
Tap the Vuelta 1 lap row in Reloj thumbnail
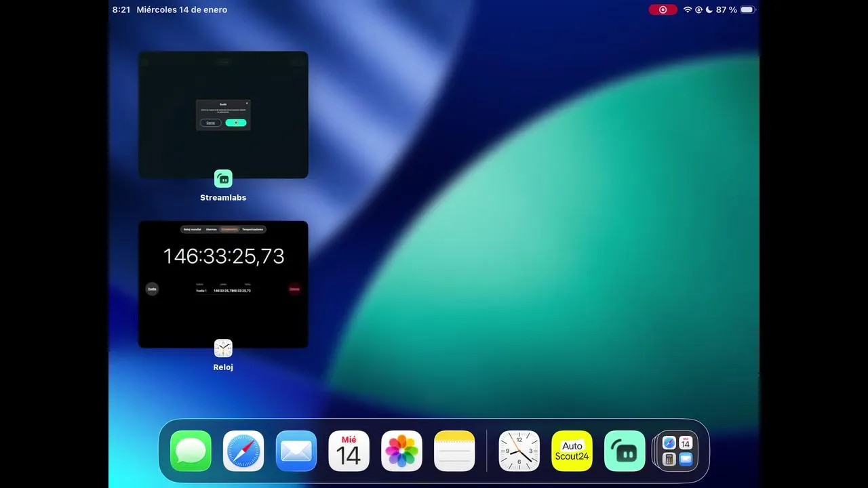pos(223,291)
